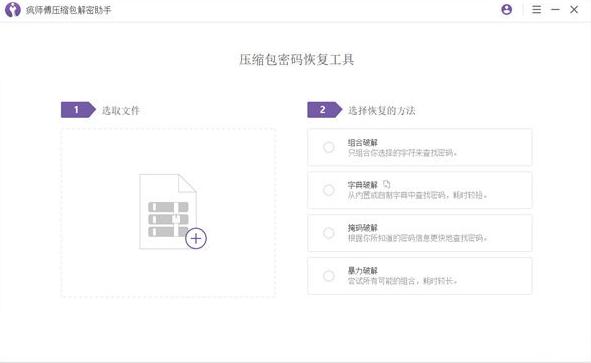The width and height of the screenshot is (591, 363).
Task: Select the 暴力破解 radio button
Action: [x=329, y=276]
